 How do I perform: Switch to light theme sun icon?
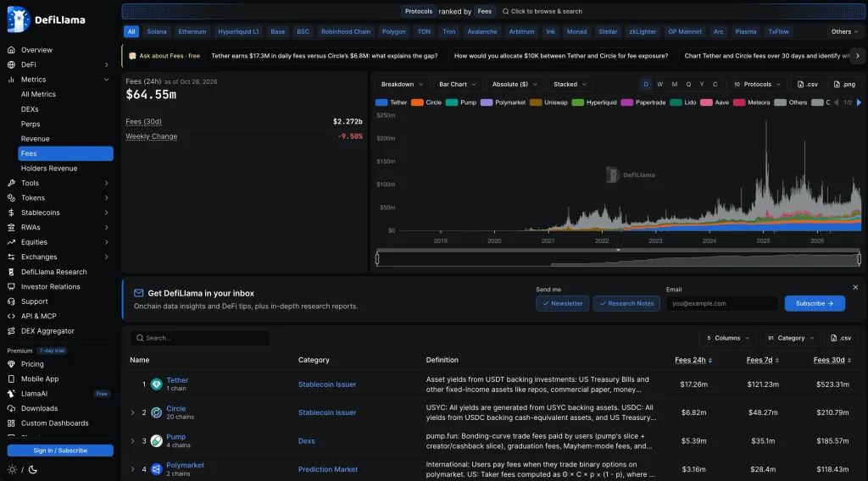(12, 470)
